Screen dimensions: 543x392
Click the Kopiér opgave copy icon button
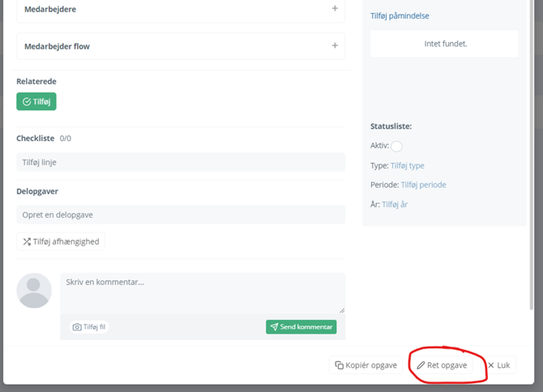pos(366,365)
